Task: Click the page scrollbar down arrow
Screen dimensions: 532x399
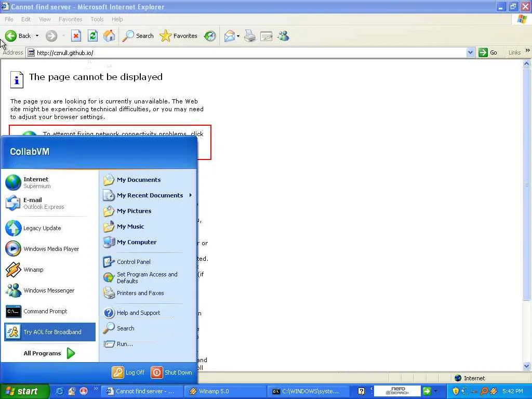Action: pos(527,366)
